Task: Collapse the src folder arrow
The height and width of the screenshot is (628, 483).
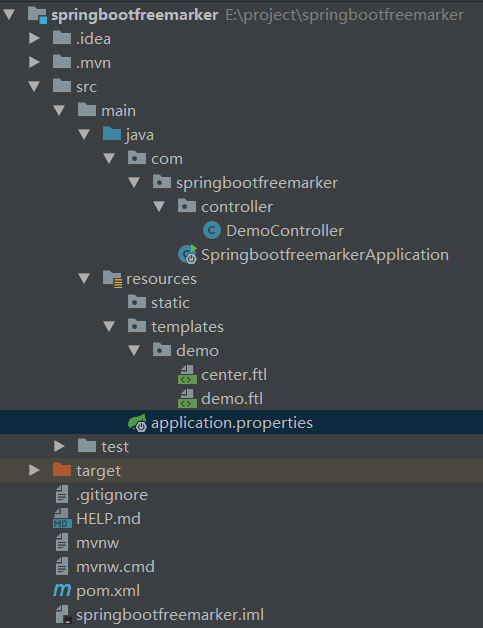Action: click(34, 86)
